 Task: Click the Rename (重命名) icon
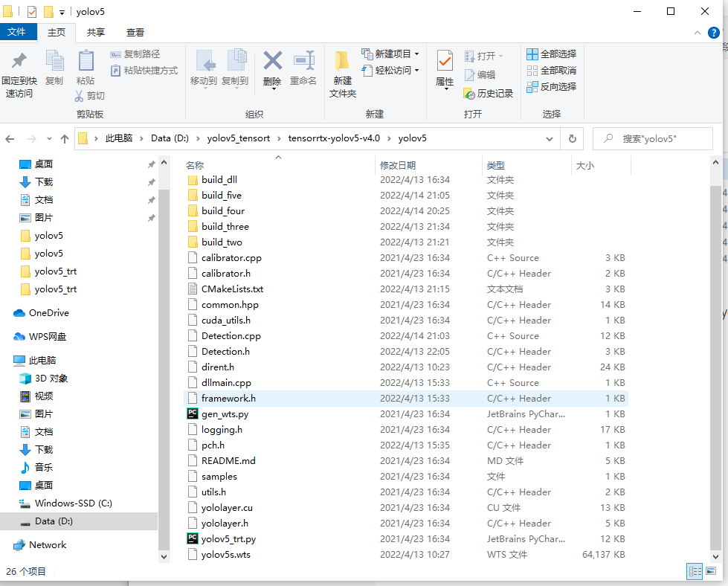(x=303, y=61)
